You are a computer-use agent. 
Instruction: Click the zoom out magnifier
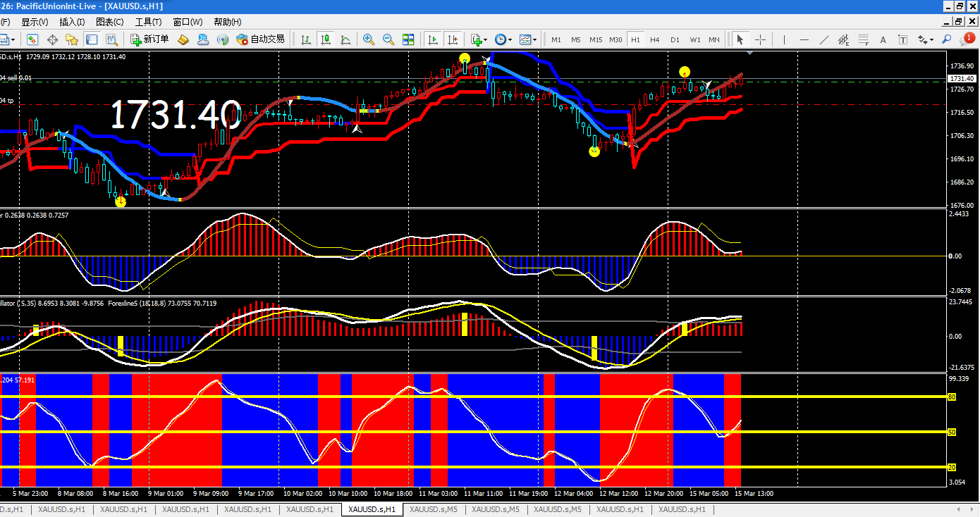[388, 39]
